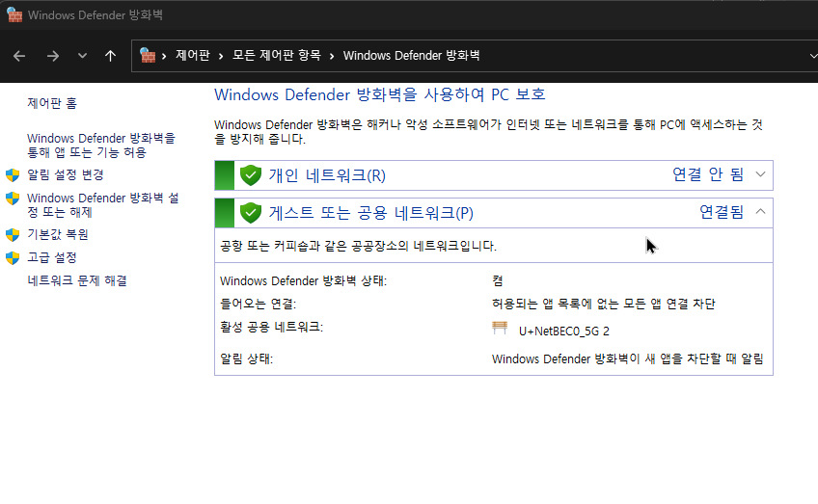Open 기본값 복원 link
This screenshot has width=818, height=504.
[x=57, y=234]
